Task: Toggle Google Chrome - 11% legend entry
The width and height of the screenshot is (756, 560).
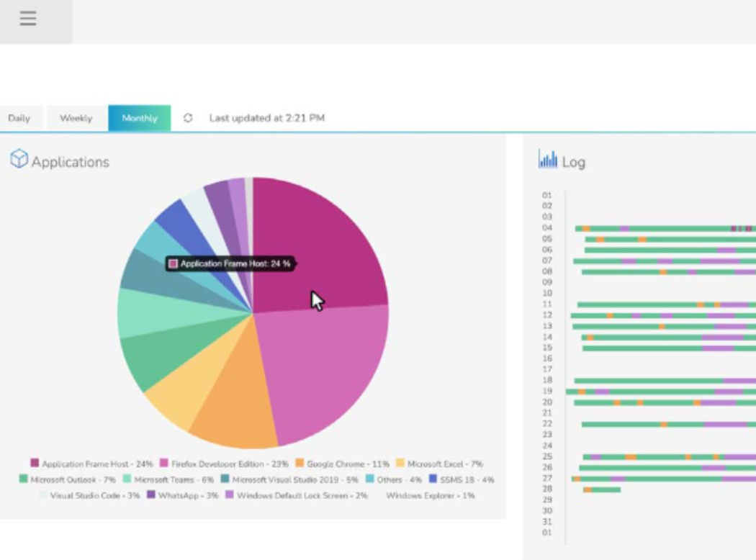Action: (342, 464)
